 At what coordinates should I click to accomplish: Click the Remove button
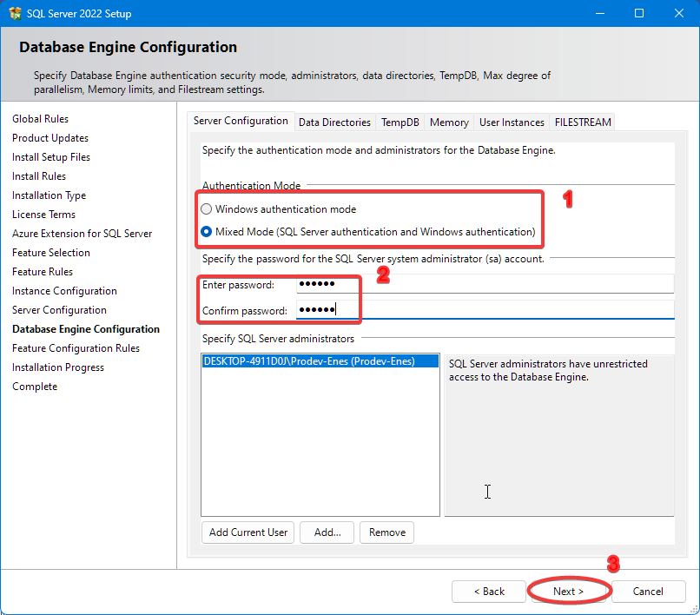(386, 532)
